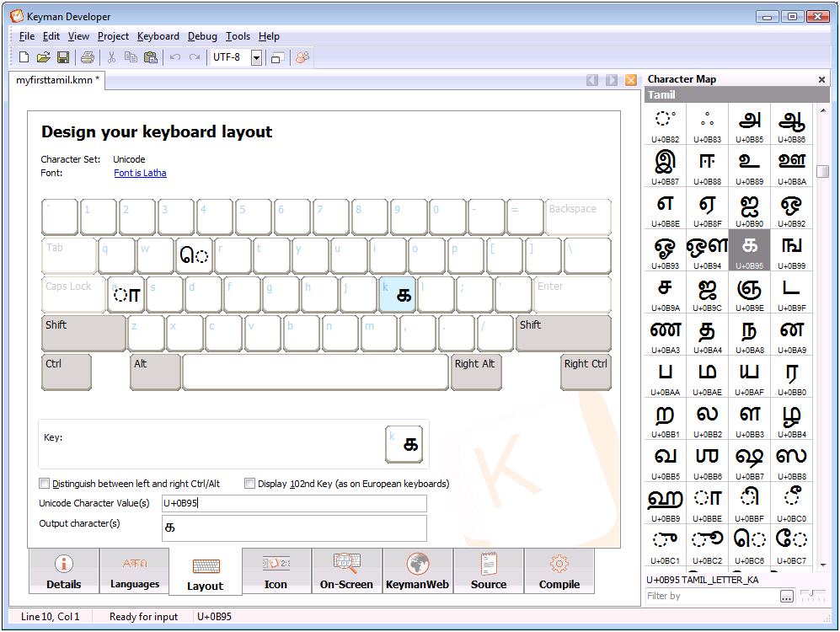Viewport: 840px width, 632px height.
Task: Select the z key on the keyboard layout
Action: (146, 333)
